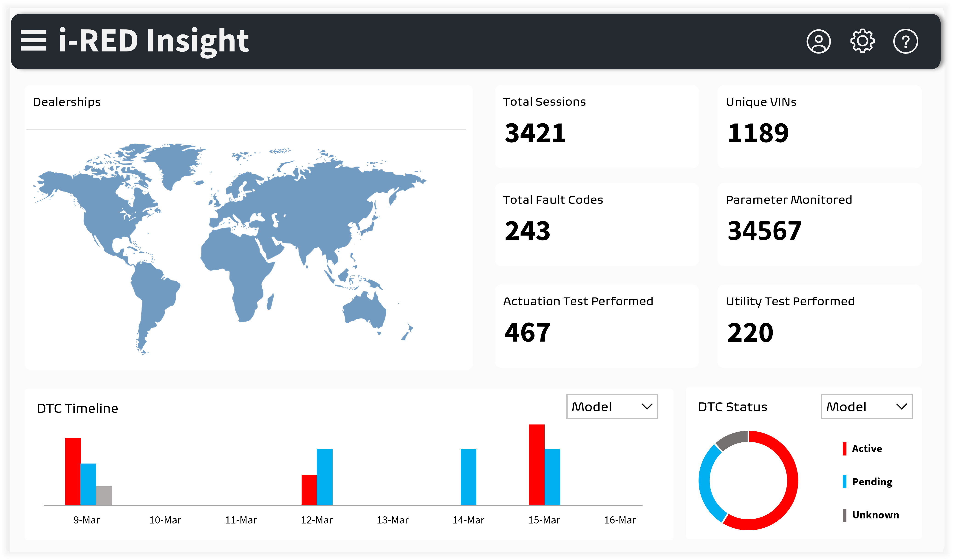Toggle the Pending legend entry
Screen dimensions: 953x560
click(872, 482)
